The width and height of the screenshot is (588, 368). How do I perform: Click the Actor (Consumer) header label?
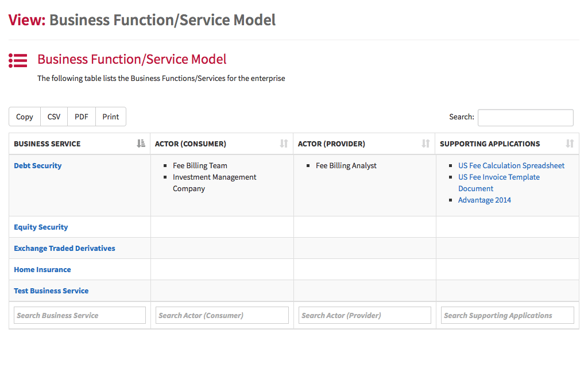point(191,144)
